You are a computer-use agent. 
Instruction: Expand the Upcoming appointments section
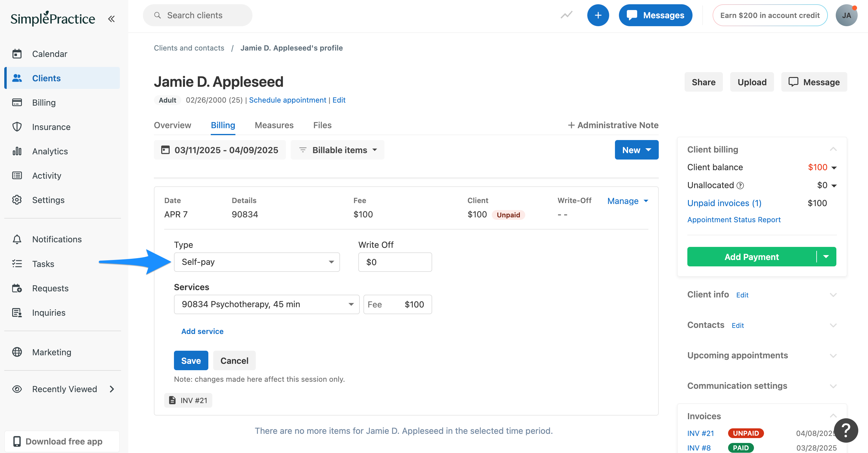pyautogui.click(x=833, y=356)
